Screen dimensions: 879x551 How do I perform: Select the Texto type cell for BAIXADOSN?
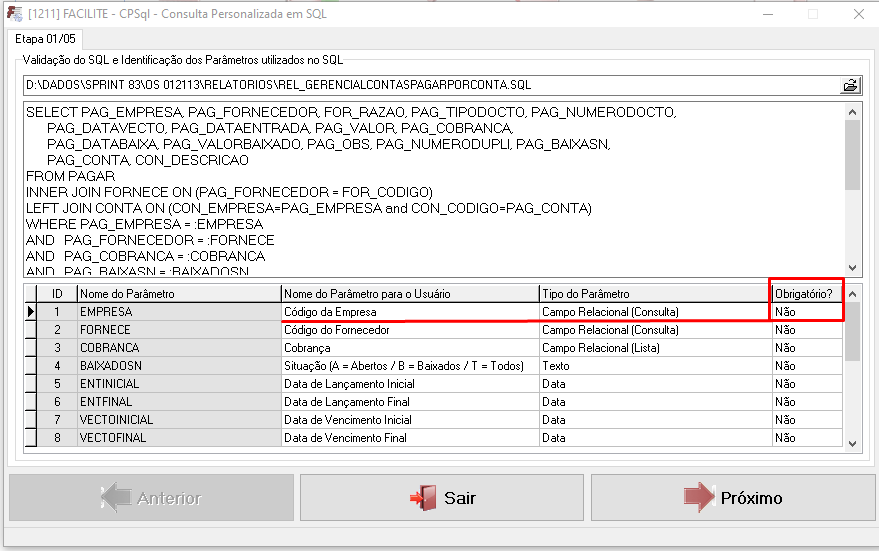[654, 366]
